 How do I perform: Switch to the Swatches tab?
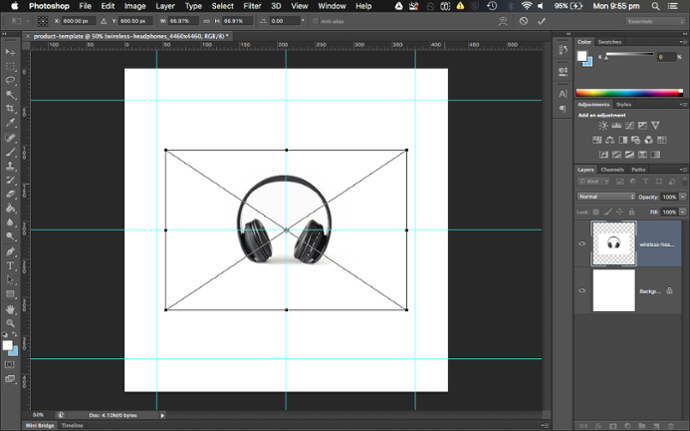pos(609,42)
